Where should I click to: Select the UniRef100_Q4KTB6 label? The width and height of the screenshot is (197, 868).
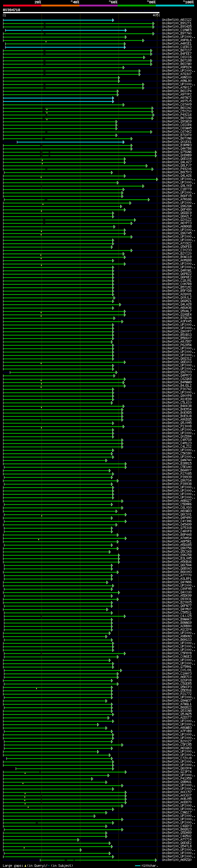tap(177, 149)
